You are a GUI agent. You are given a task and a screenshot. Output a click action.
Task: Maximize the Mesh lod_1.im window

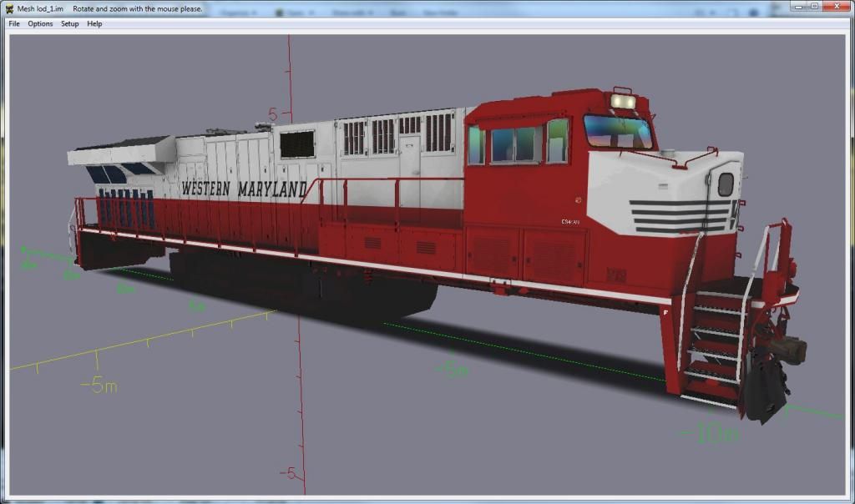(814, 7)
